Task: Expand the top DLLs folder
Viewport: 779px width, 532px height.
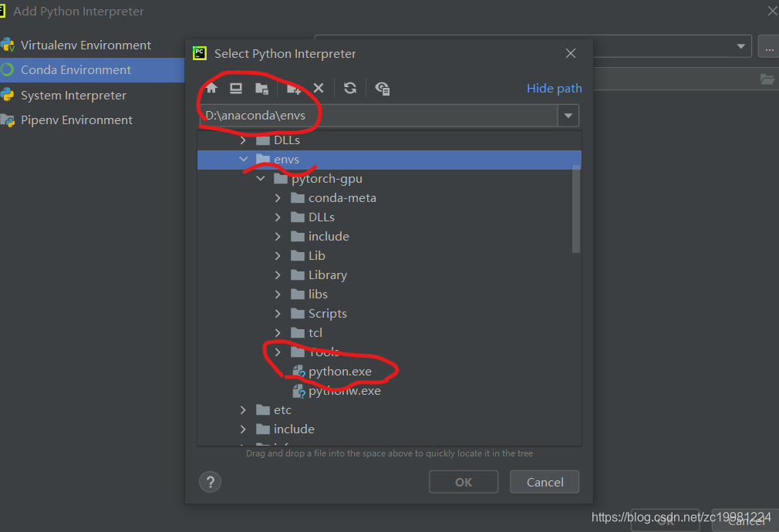Action: [x=243, y=140]
